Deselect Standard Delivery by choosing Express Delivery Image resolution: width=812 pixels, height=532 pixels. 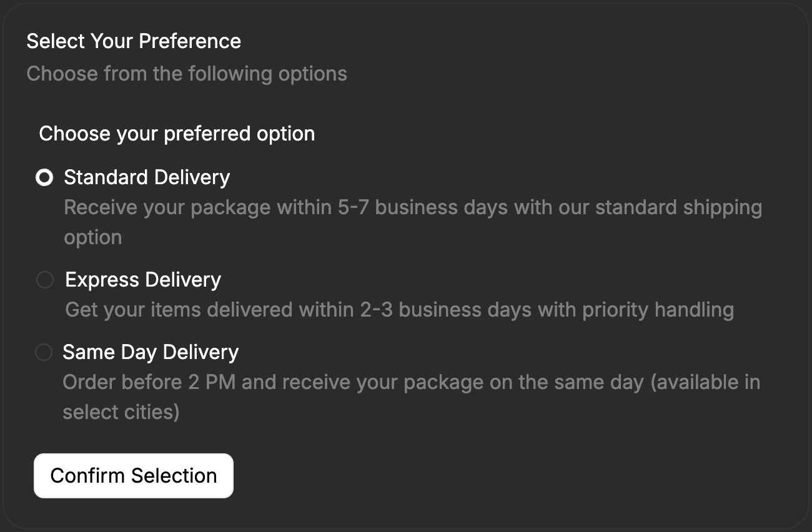(44, 280)
